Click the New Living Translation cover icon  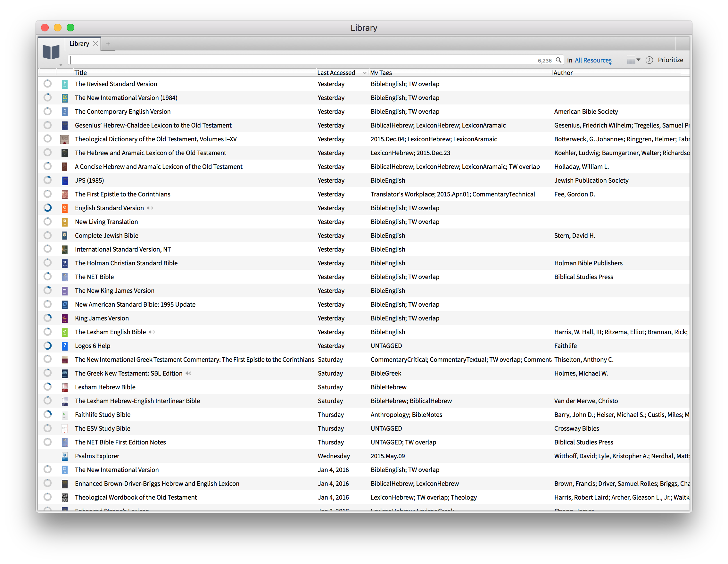tap(65, 222)
